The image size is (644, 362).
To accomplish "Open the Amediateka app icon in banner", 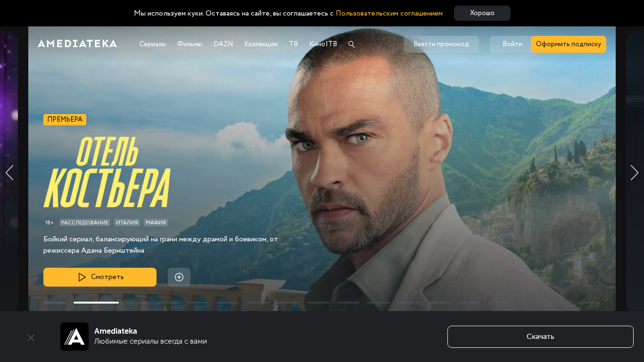I will (74, 337).
